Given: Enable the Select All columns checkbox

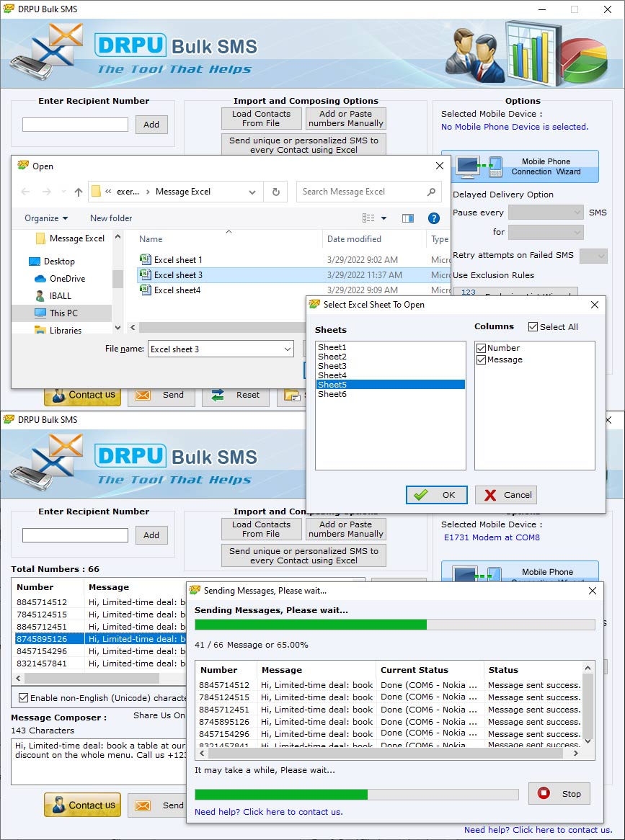Looking at the screenshot, I should 533,326.
